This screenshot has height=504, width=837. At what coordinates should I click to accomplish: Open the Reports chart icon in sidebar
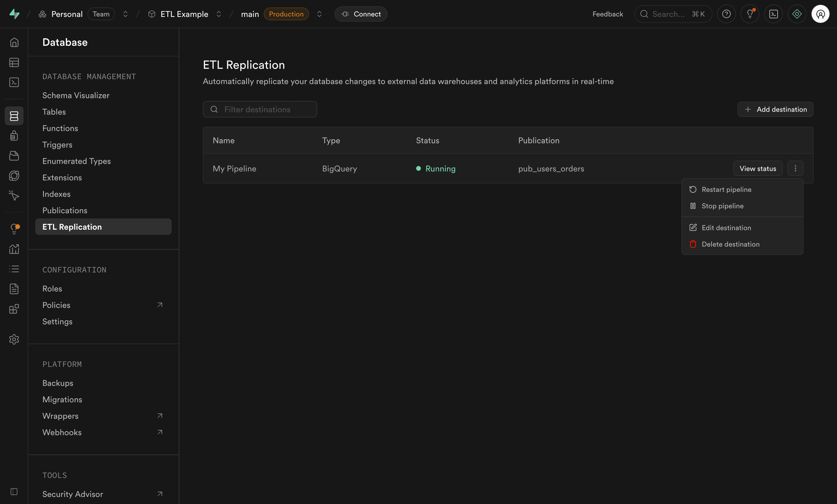[14, 249]
